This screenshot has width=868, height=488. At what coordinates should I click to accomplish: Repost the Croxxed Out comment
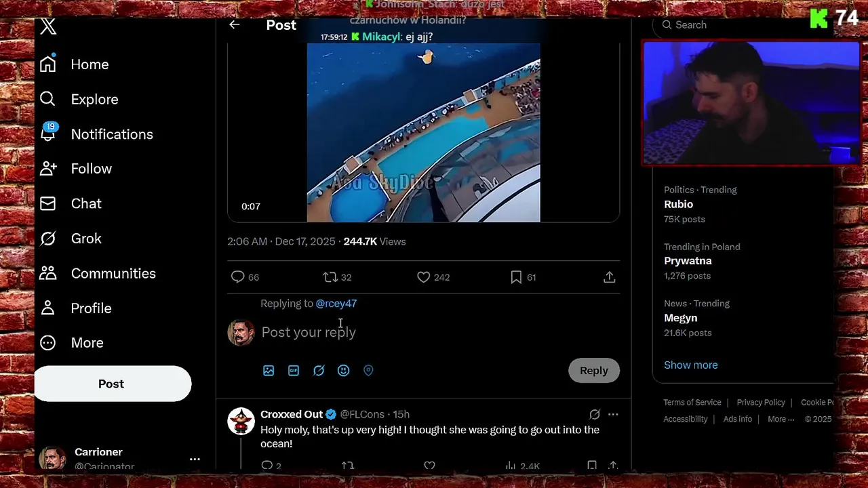pyautogui.click(x=348, y=466)
